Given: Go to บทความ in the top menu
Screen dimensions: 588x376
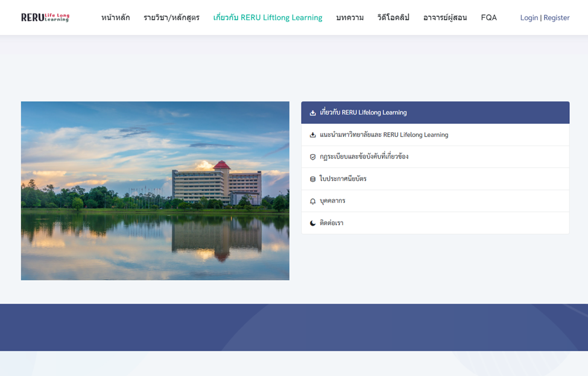Looking at the screenshot, I should tap(350, 18).
